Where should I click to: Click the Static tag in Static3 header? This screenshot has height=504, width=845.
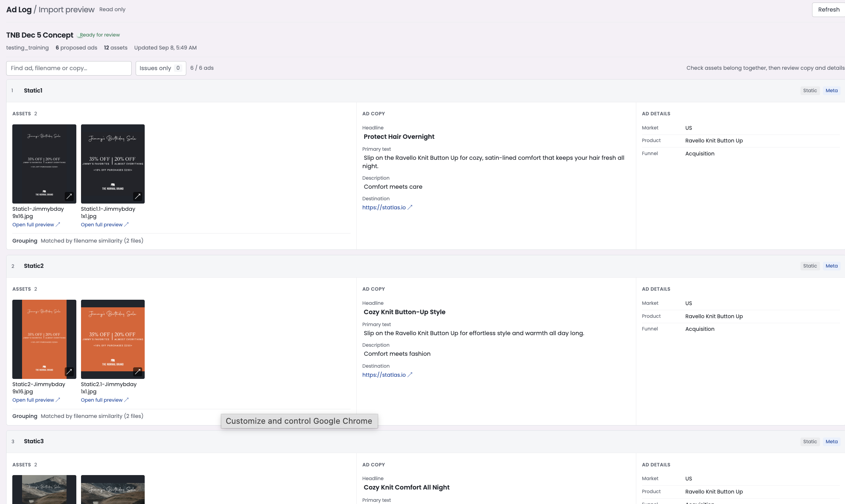[810, 442]
